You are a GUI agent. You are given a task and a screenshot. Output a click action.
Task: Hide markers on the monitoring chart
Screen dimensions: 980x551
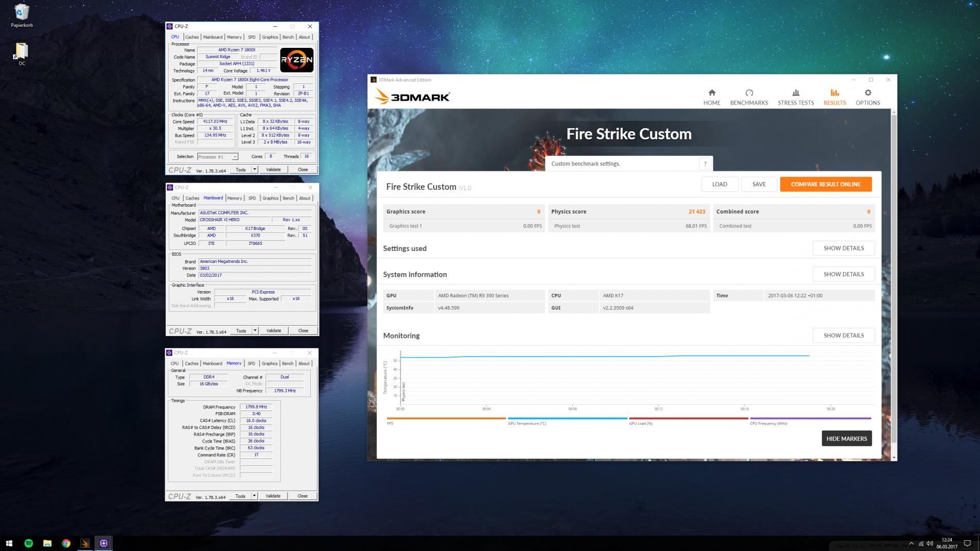coord(847,438)
